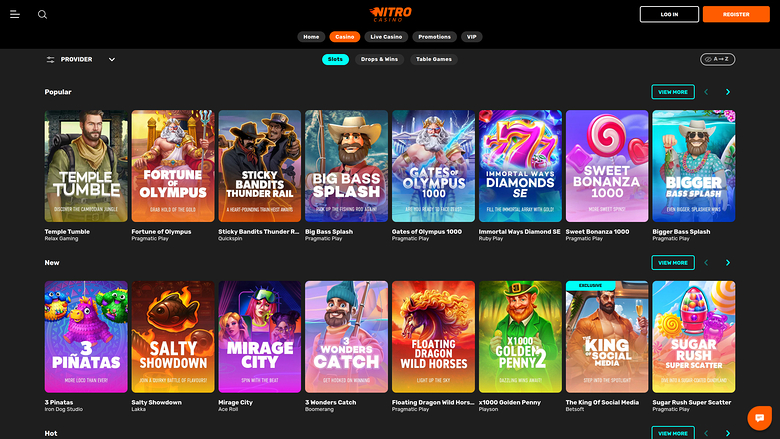Click the provider filter sliders icon
This screenshot has width=780, height=439.
pyautogui.click(x=50, y=59)
